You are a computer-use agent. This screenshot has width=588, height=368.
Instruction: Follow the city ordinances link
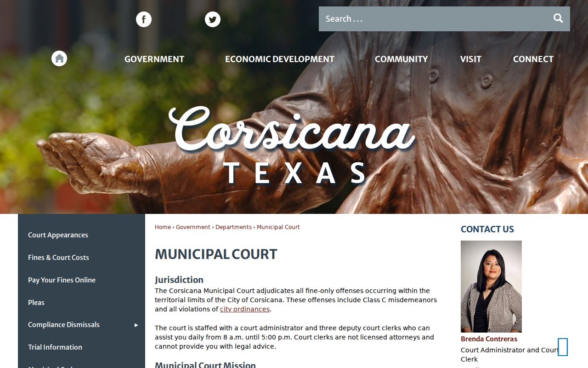point(245,309)
